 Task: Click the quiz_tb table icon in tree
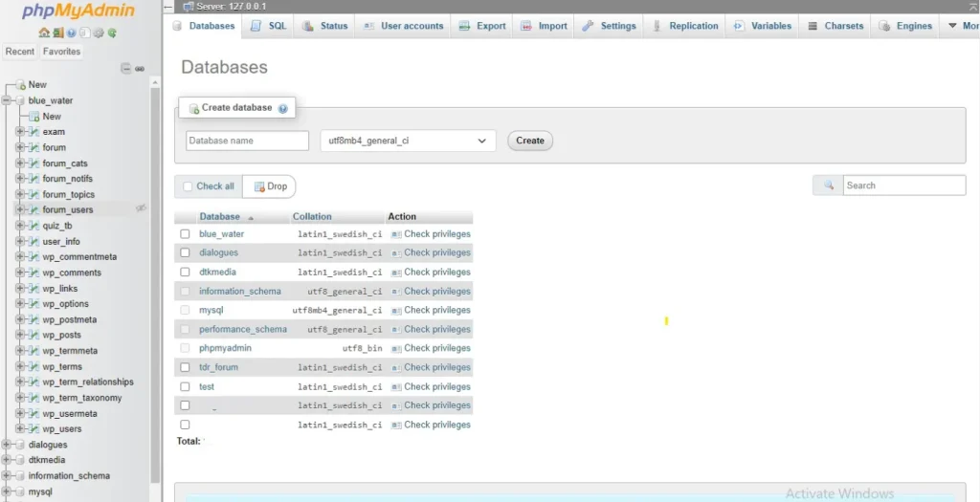pyautogui.click(x=34, y=226)
